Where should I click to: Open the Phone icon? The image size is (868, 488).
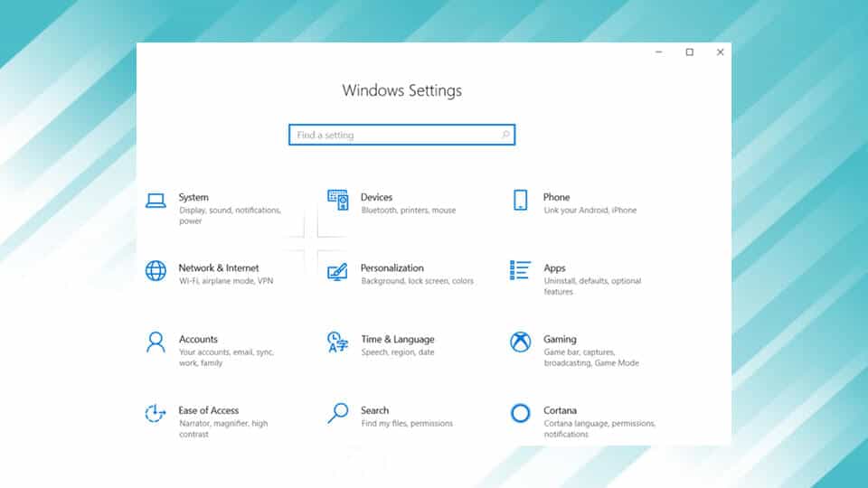(x=521, y=201)
